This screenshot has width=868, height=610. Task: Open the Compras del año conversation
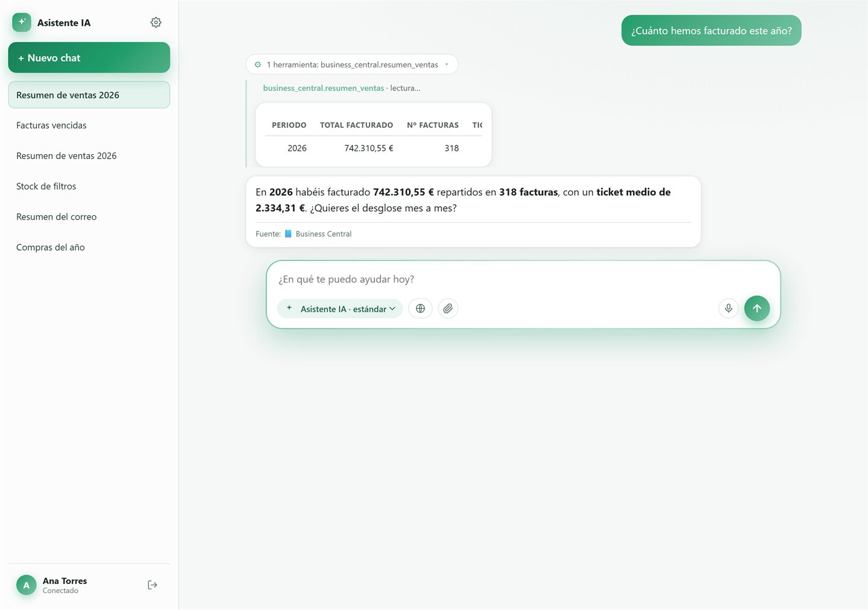pos(89,247)
